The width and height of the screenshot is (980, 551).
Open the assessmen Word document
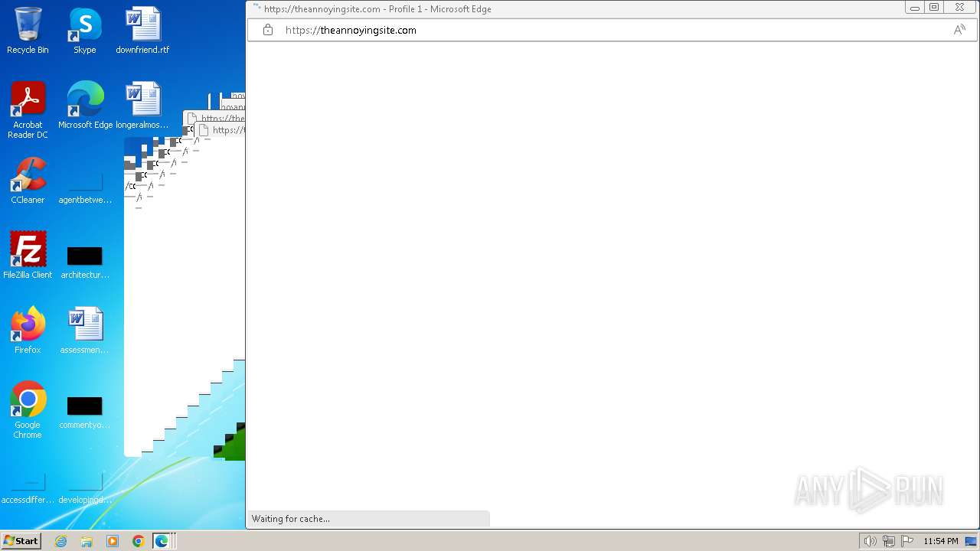[85, 331]
